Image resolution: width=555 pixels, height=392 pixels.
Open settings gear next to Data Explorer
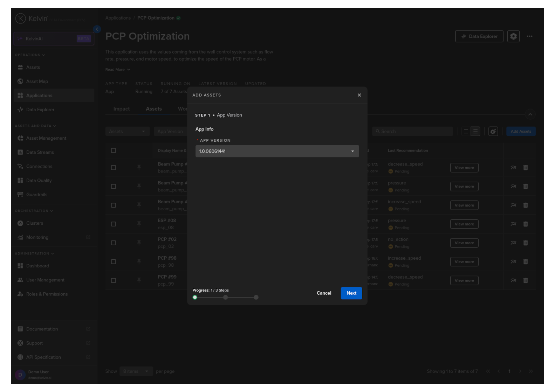tap(513, 36)
